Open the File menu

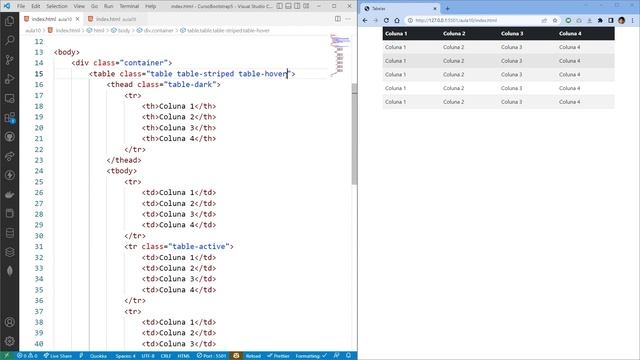point(21,6)
